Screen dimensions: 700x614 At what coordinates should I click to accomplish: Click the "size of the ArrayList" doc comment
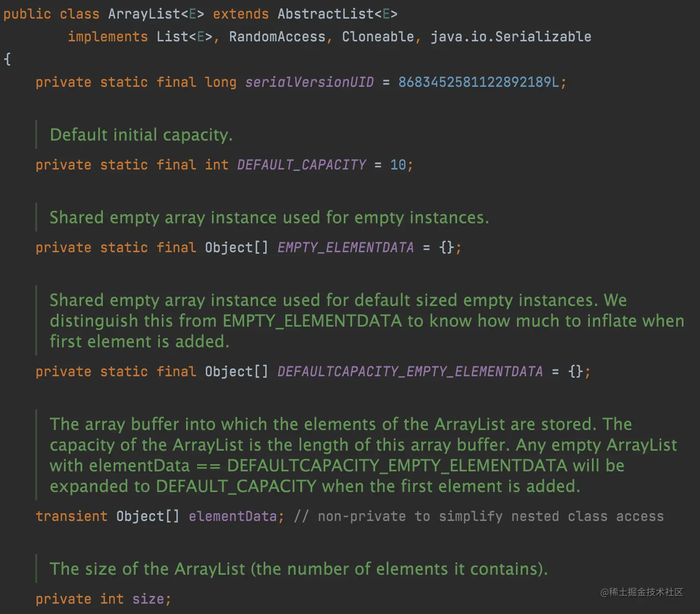click(298, 569)
